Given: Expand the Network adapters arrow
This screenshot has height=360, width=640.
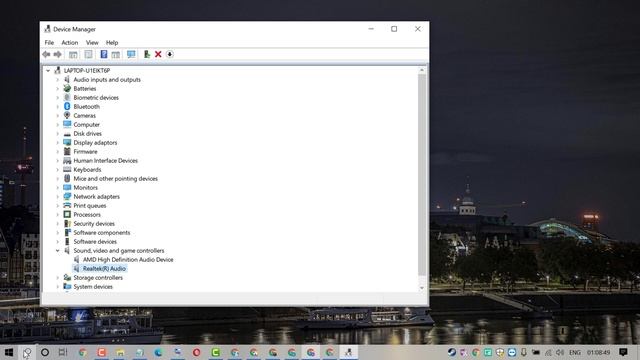Looking at the screenshot, I should point(58,197).
